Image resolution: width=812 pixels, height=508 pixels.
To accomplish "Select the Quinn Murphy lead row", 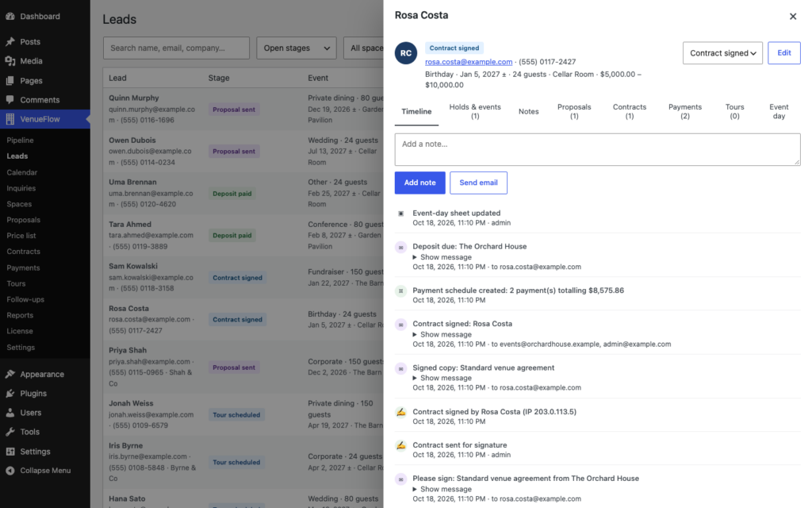I will (x=243, y=109).
